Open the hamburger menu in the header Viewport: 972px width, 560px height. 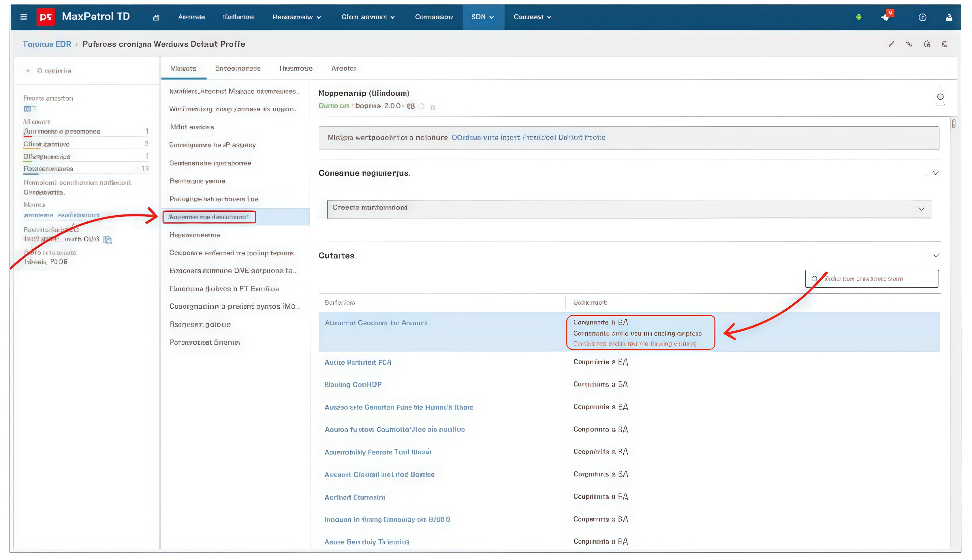coord(23,17)
